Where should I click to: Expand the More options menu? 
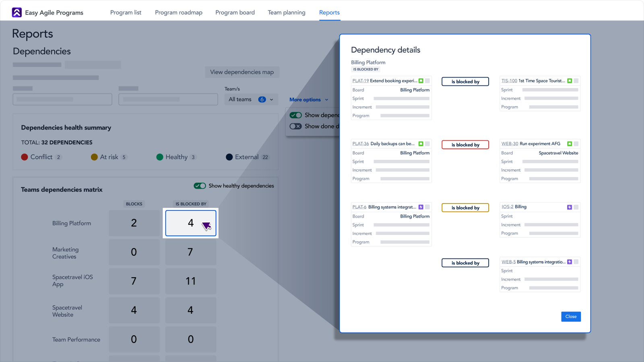(308, 99)
